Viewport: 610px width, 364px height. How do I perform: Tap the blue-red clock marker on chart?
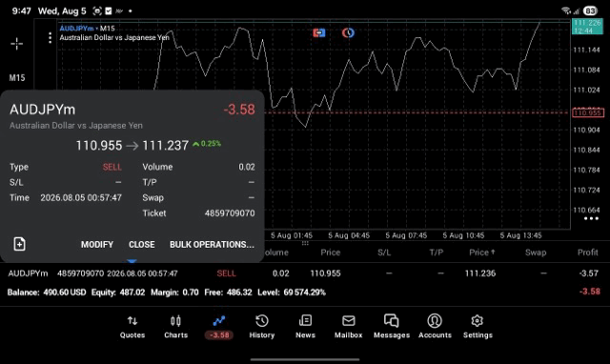pos(348,33)
